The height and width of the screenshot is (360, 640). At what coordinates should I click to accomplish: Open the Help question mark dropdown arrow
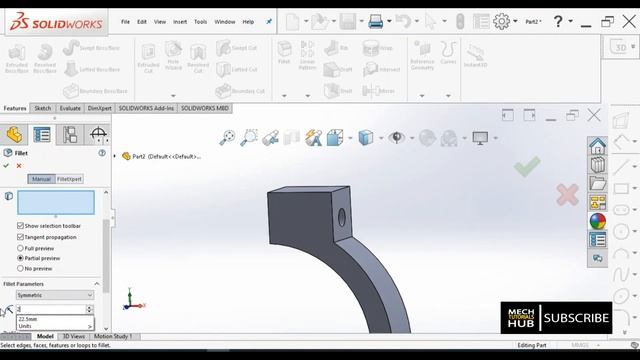(571, 21)
